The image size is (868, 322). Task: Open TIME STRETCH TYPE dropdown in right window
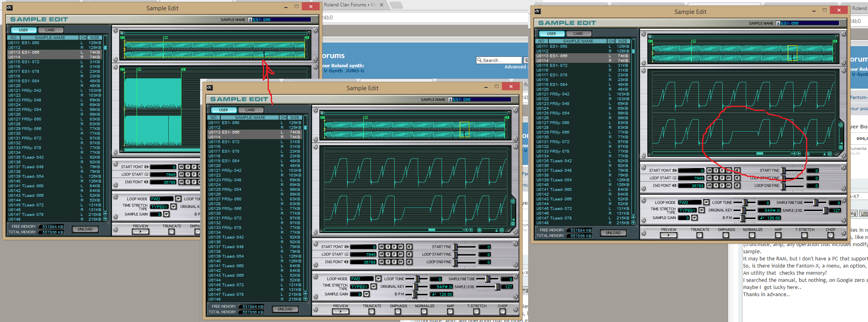(702, 210)
